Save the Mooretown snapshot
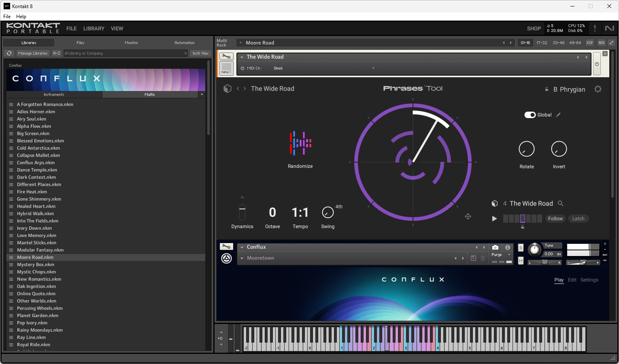 pyautogui.click(x=473, y=258)
